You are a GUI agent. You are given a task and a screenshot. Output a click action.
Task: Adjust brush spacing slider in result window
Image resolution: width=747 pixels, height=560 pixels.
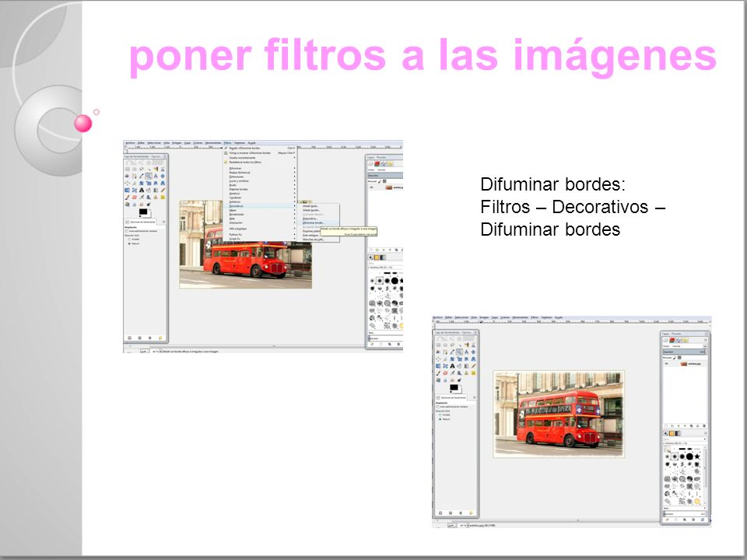(x=684, y=514)
